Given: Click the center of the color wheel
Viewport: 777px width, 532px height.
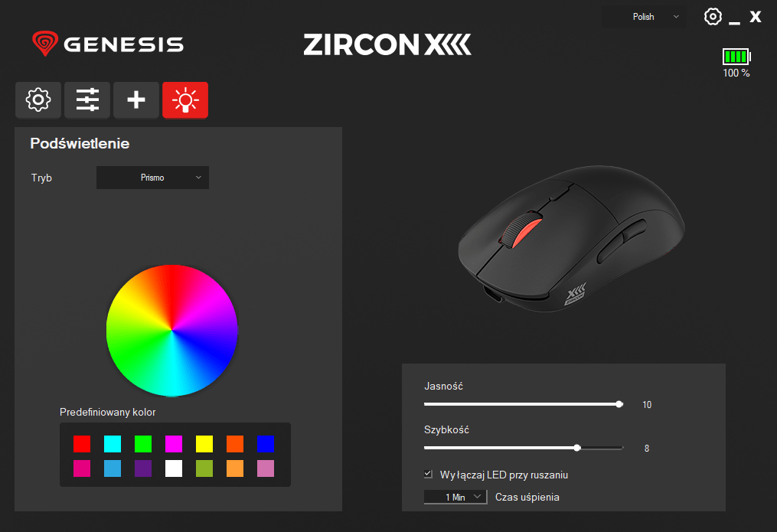Looking at the screenshot, I should pos(172,331).
